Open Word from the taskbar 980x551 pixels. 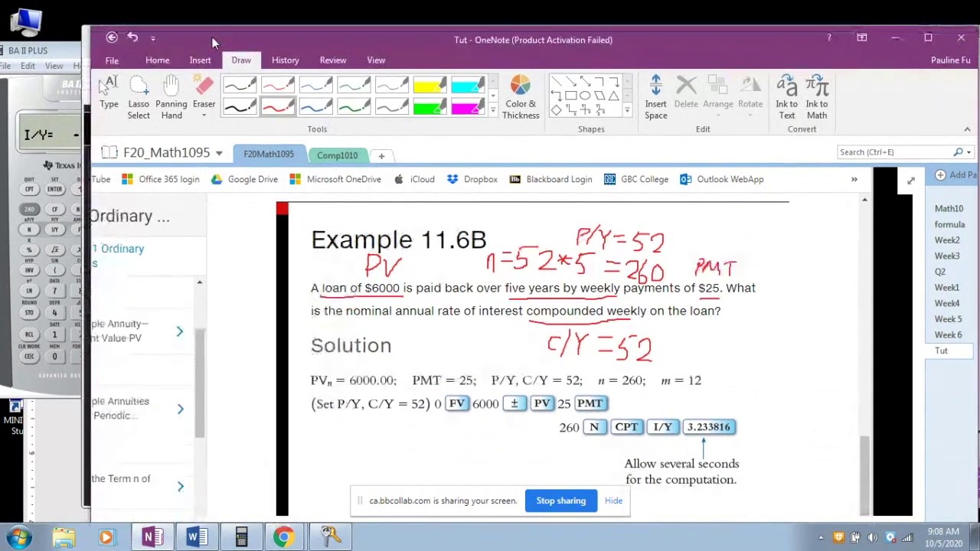[x=197, y=537]
